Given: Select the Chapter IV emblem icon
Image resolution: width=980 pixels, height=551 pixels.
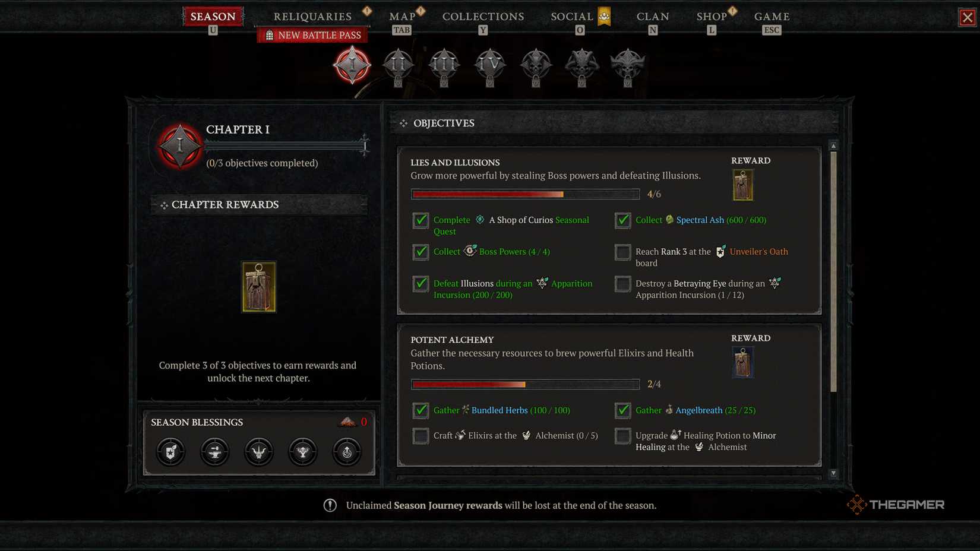Looking at the screenshot, I should click(x=490, y=64).
